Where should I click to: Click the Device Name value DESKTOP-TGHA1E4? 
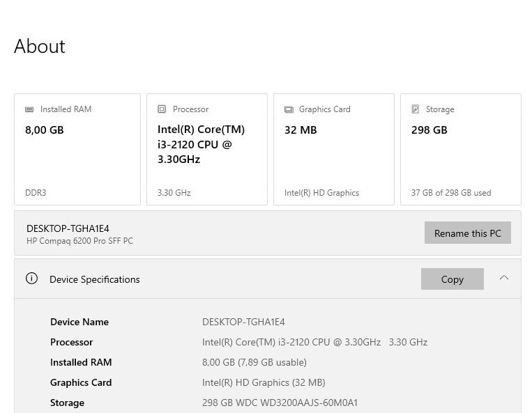(x=243, y=322)
